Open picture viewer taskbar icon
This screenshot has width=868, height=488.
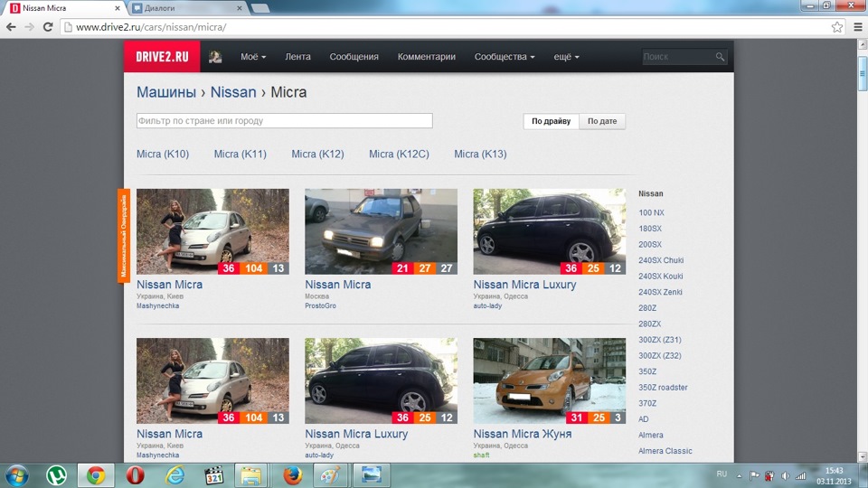371,475
